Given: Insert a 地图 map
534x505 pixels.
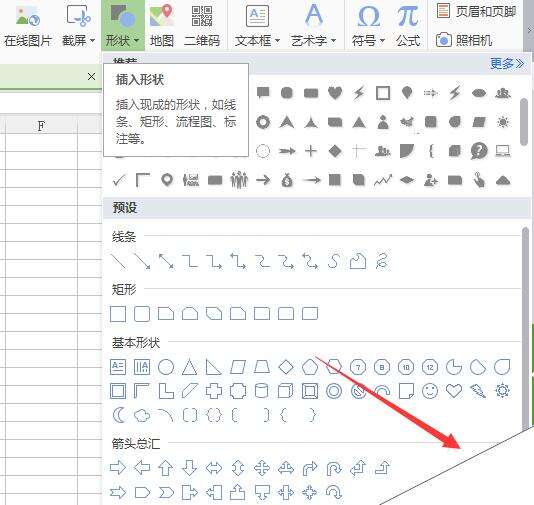Looking at the screenshot, I should [x=162, y=27].
